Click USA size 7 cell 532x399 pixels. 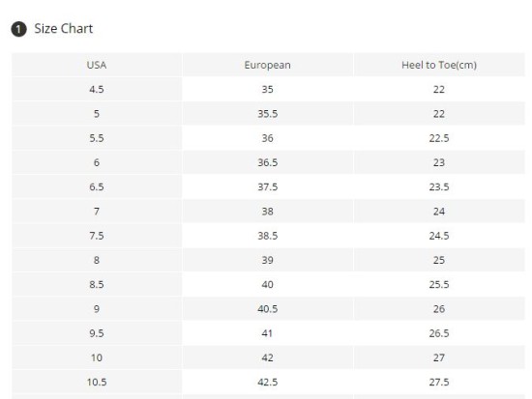tap(97, 212)
